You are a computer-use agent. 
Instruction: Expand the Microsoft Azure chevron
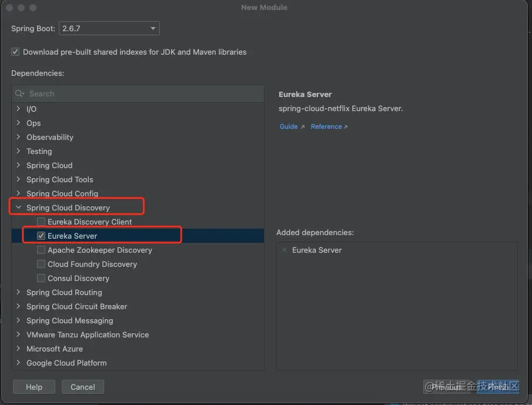[18, 349]
